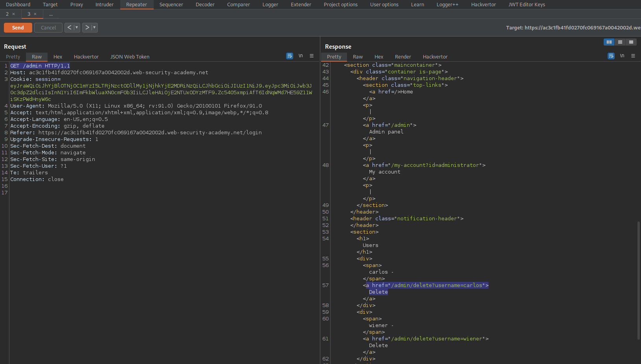The image size is (641, 364).
Task: Open User options tab
Action: (x=384, y=5)
